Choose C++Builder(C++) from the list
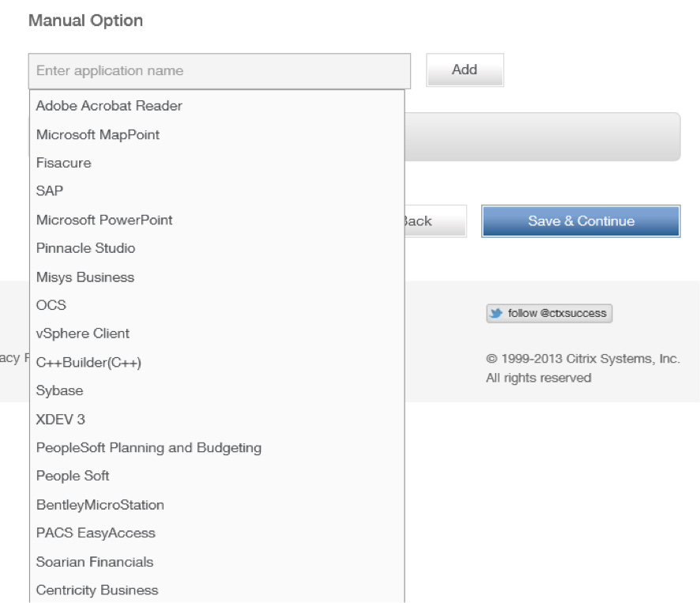Screen dimensions: 700x603 point(217,362)
